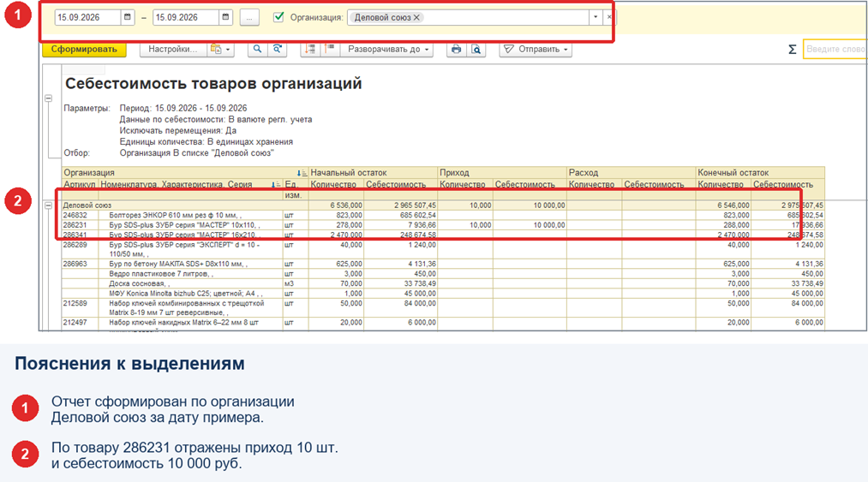Toggle the Организация filter checkbox
Image resolution: width=868 pixels, height=482 pixels.
[279, 17]
